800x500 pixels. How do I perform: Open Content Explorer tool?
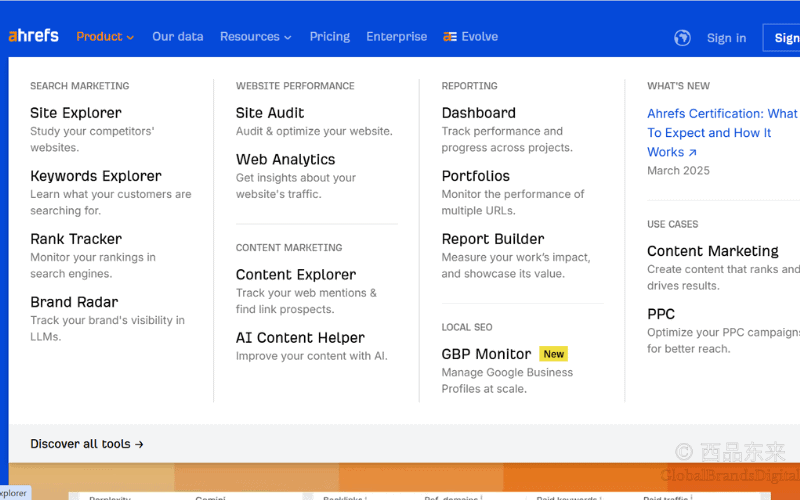tap(296, 274)
